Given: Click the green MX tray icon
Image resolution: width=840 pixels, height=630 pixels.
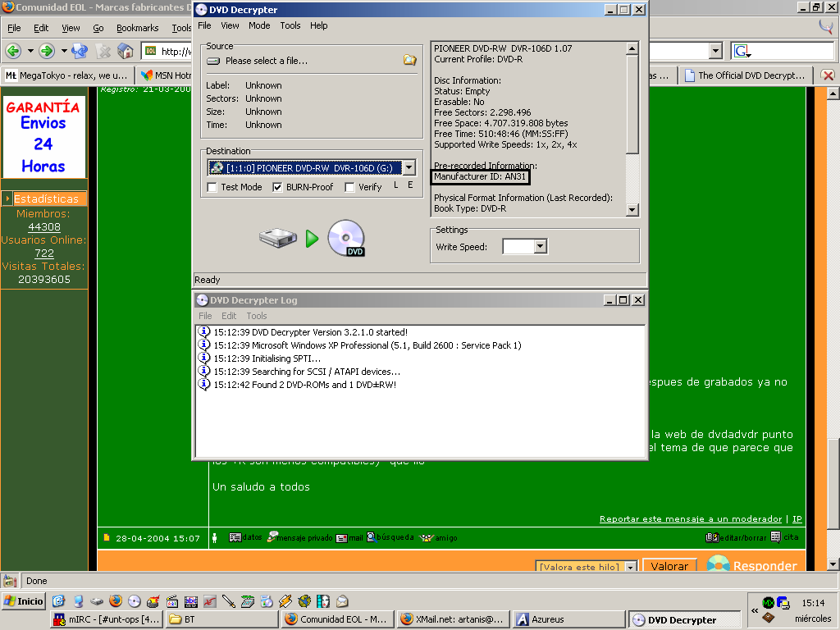Looking at the screenshot, I should (x=768, y=603).
